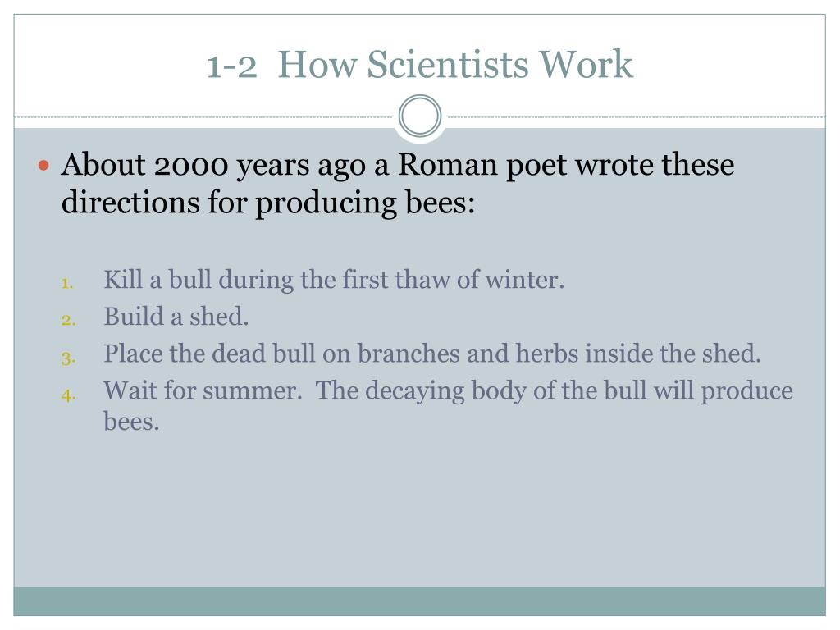Click the dashed divider line left of the circle
The height and width of the screenshot is (630, 840).
203,116
